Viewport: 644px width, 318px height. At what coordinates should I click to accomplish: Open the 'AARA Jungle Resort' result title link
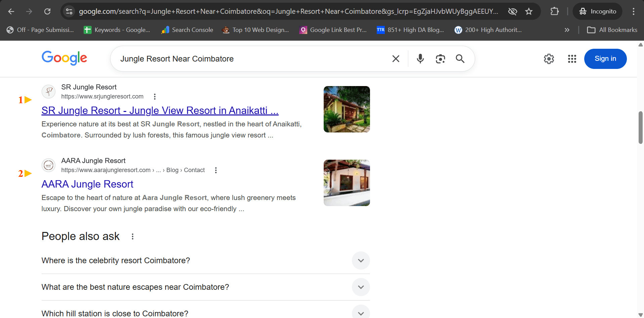(87, 184)
